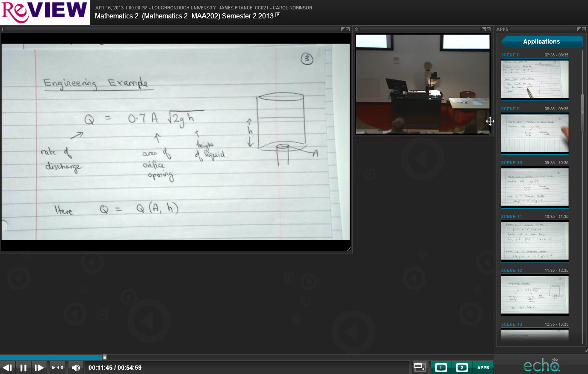Open the Scene 8 thumbnail
Viewport: 588px width, 374px height.
[x=535, y=80]
